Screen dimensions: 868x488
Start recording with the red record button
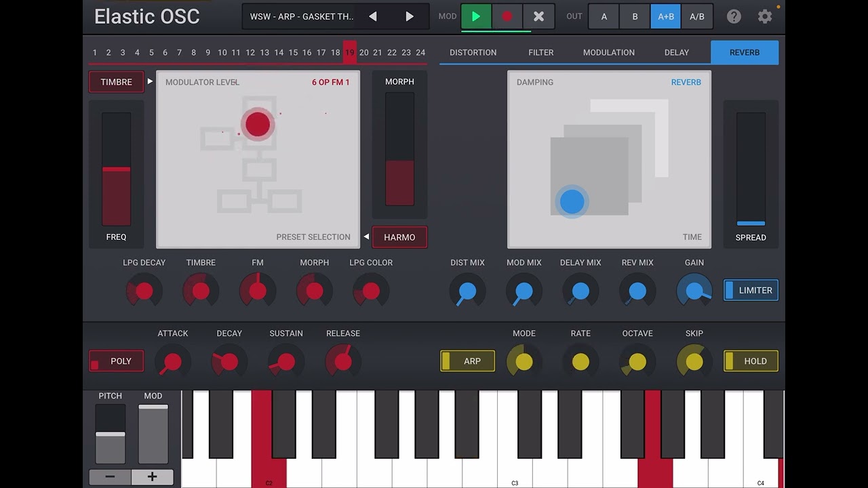pos(507,16)
